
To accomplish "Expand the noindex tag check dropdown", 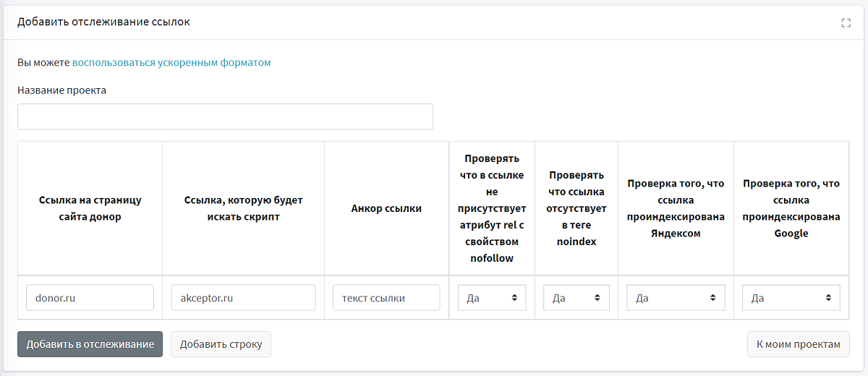I will (576, 298).
